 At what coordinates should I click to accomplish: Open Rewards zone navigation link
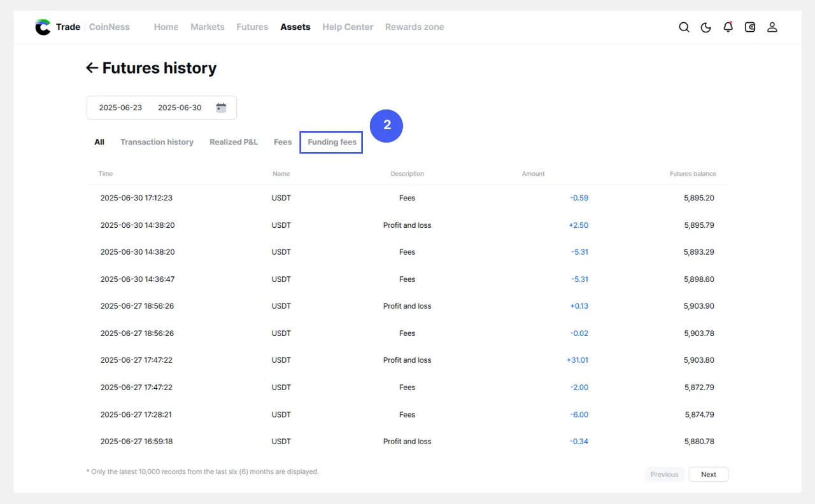415,27
